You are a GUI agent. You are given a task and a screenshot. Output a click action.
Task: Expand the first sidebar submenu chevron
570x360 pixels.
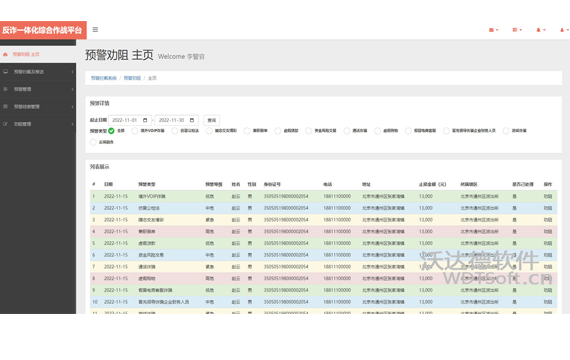point(72,72)
